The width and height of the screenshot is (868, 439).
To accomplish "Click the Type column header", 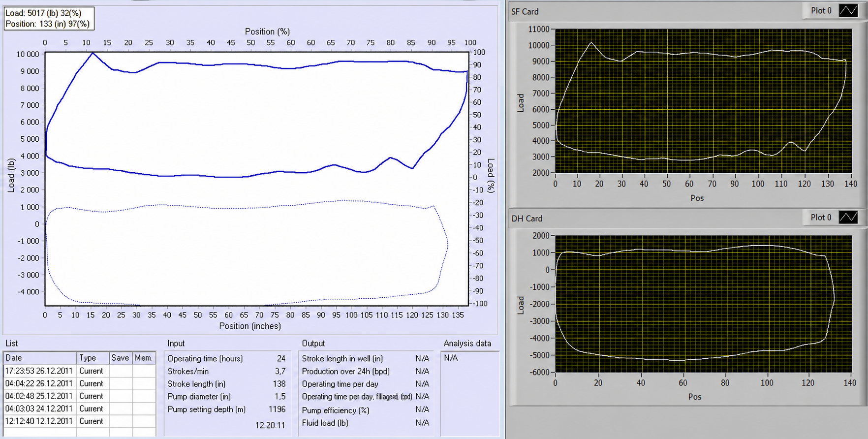I will 93,358.
